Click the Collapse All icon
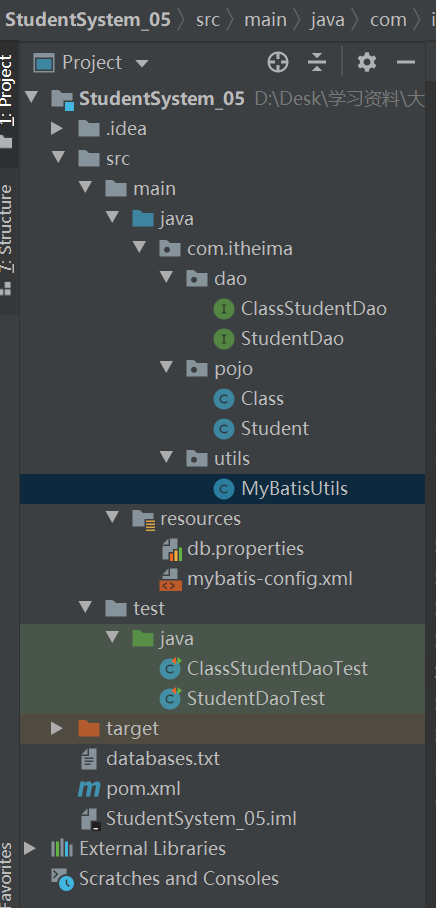Image resolution: width=436 pixels, height=908 pixels. 317,62
